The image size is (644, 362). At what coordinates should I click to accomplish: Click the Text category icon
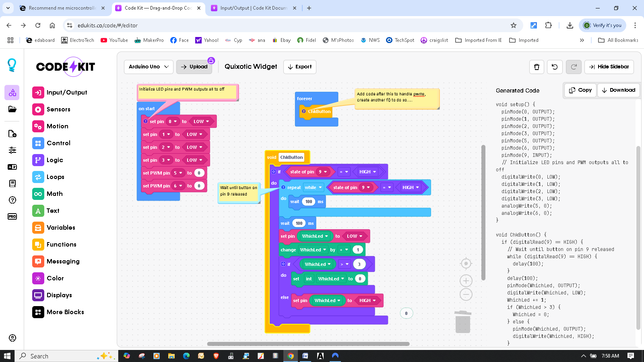(x=38, y=211)
